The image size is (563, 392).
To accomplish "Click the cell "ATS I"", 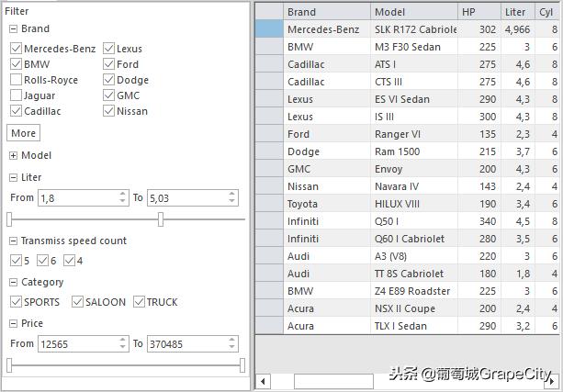I will coord(414,64).
